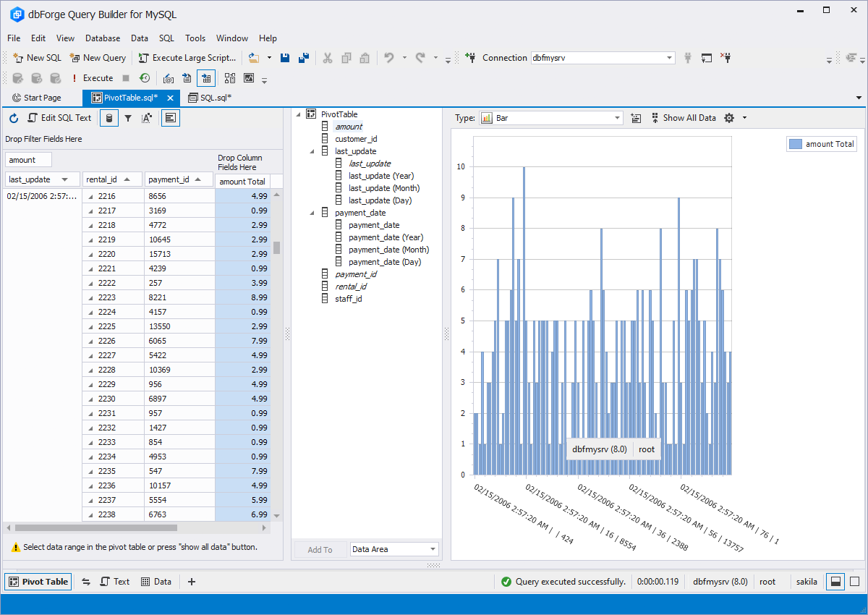Click the Undo arrow icon

point(389,58)
